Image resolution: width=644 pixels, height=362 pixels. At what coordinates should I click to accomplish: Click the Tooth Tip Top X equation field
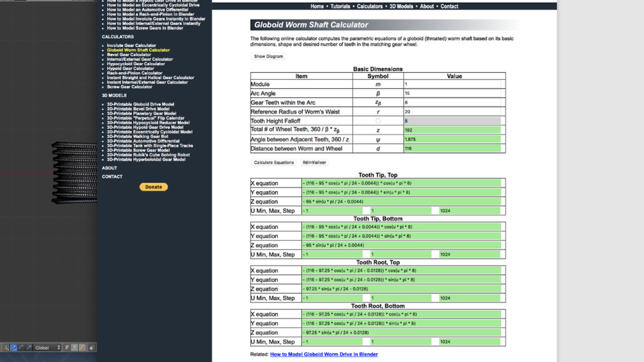[401, 183]
